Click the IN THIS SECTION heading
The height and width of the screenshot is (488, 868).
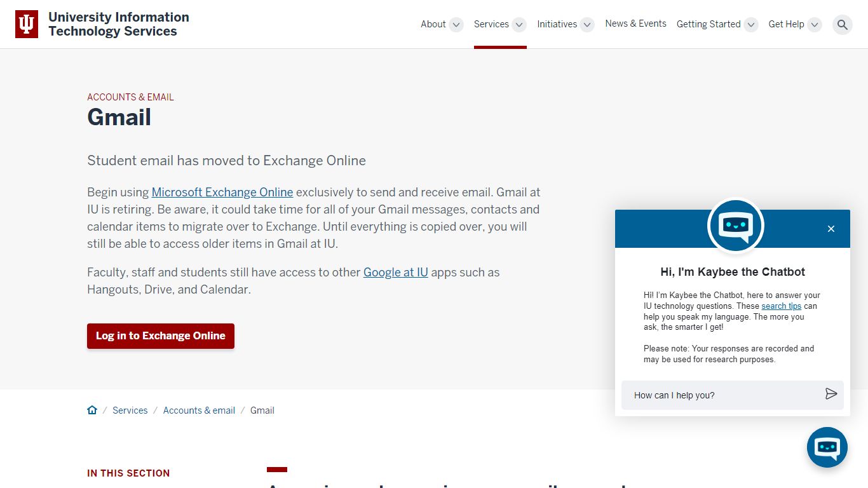128,473
